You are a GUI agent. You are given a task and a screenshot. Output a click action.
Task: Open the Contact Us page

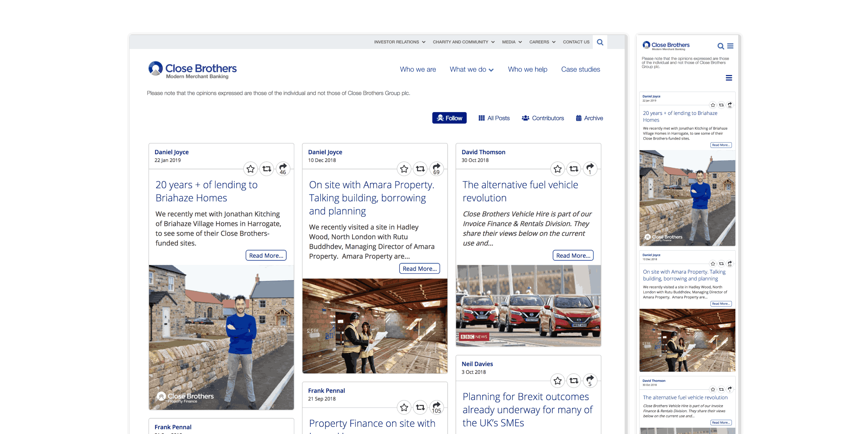576,42
